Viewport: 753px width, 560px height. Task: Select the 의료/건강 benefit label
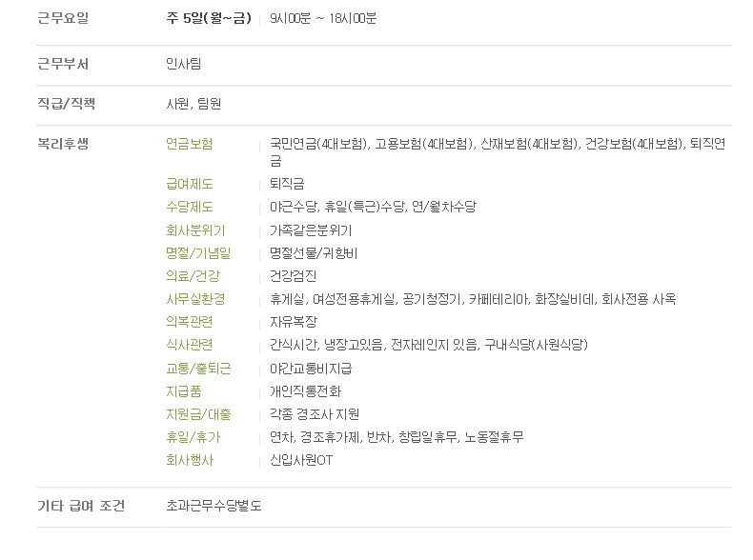193,276
